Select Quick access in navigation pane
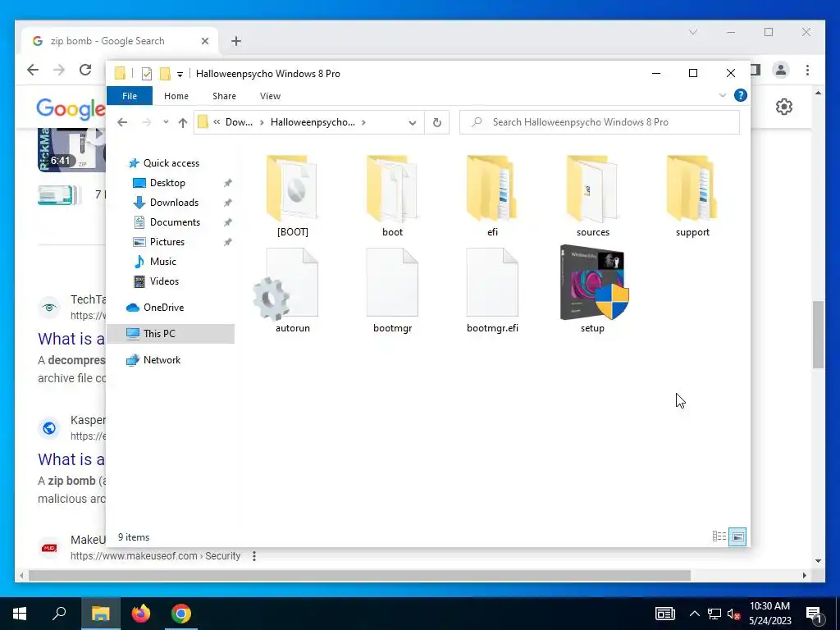The width and height of the screenshot is (840, 630). click(x=164, y=163)
